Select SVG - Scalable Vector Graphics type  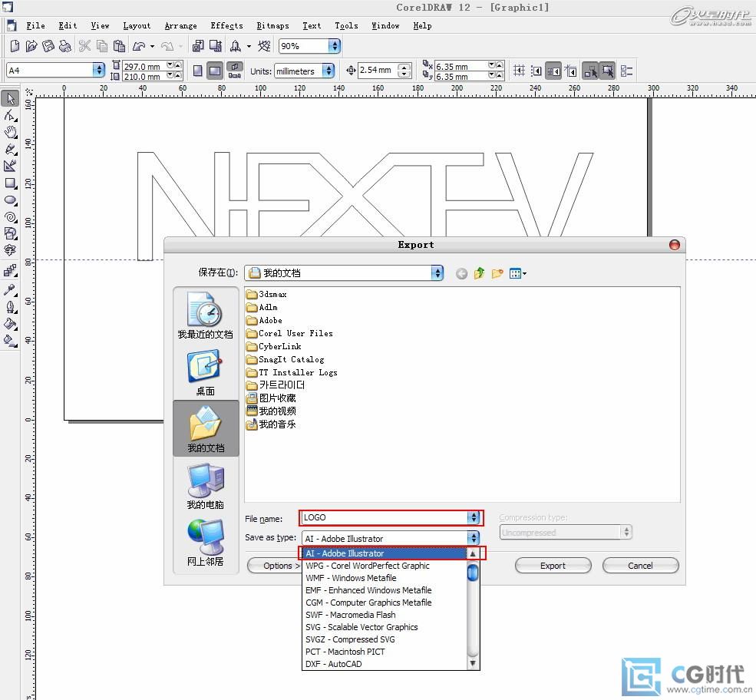(x=385, y=627)
